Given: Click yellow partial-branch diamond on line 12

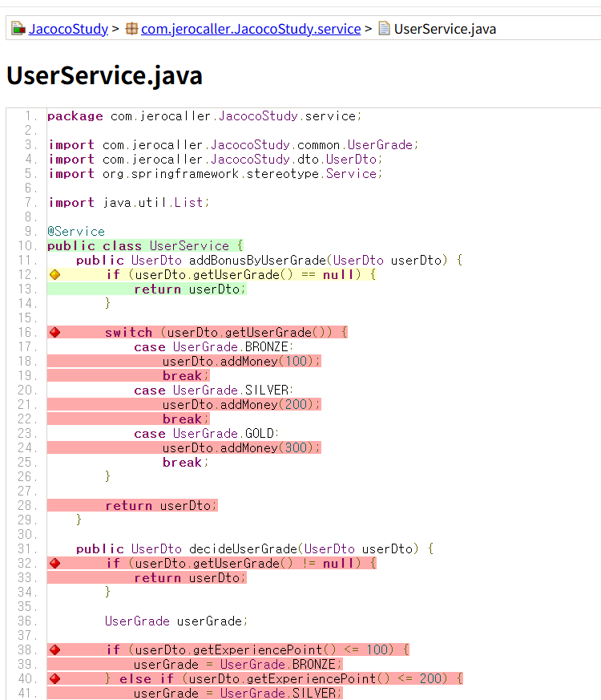Looking at the screenshot, I should [54, 275].
